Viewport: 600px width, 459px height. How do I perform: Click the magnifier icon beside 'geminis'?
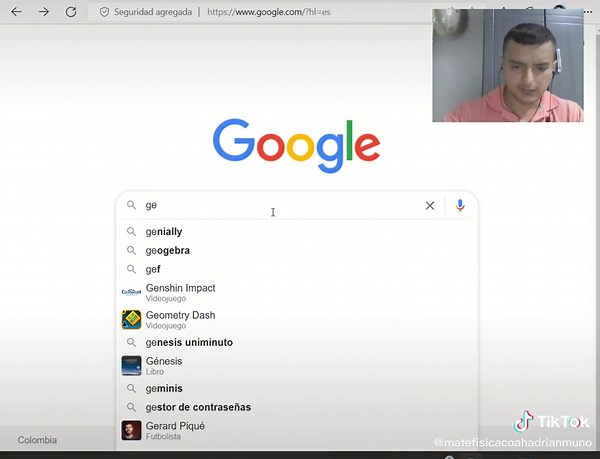click(131, 388)
